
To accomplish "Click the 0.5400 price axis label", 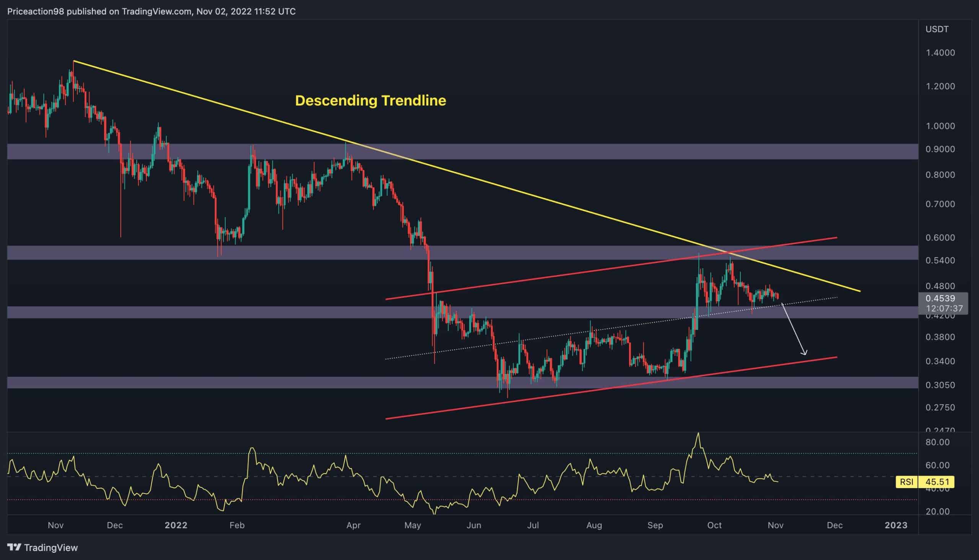I will 940,260.
